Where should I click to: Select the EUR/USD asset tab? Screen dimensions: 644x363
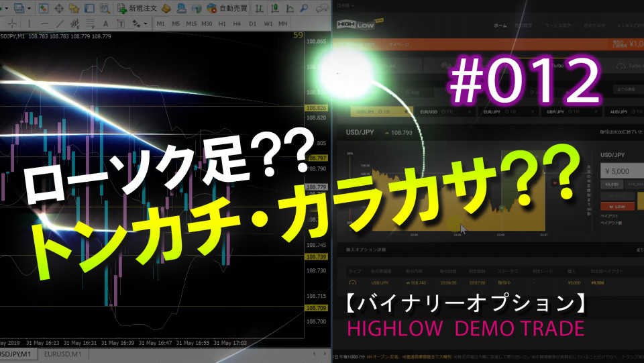click(x=445, y=111)
